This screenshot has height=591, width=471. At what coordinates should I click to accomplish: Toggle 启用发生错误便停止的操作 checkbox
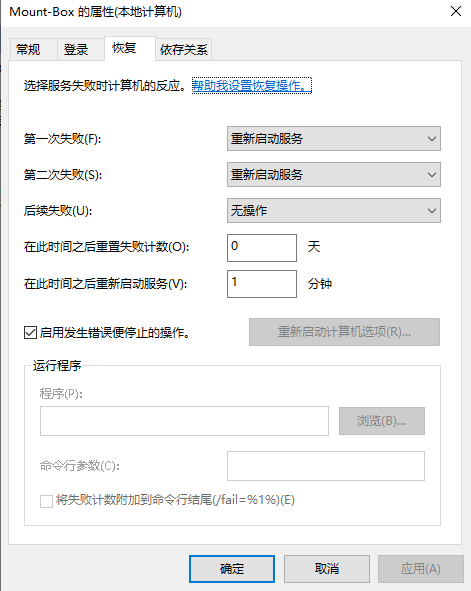[30, 333]
